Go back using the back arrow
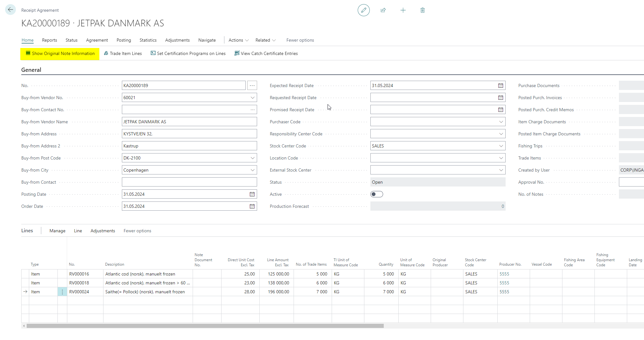Screen dimensions: 644x340 [x=10, y=10]
